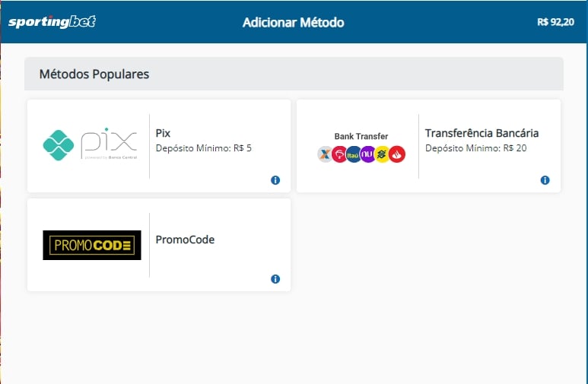Click "Depósito Mínimo: R$ 20" text
The height and width of the screenshot is (384, 588).
point(475,148)
